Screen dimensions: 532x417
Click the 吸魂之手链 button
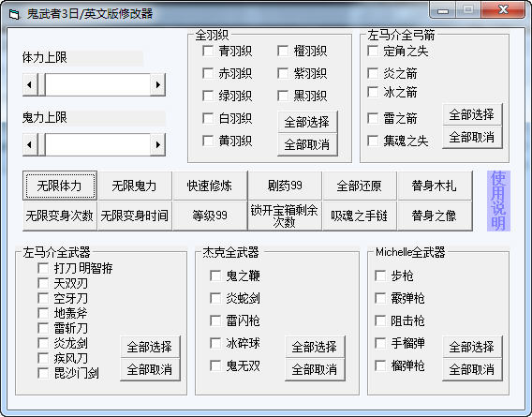(x=360, y=216)
